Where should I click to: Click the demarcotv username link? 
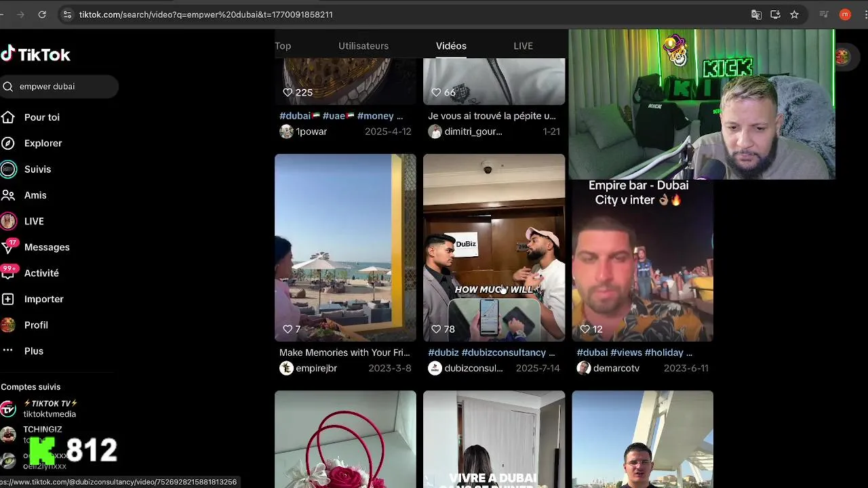(x=616, y=368)
